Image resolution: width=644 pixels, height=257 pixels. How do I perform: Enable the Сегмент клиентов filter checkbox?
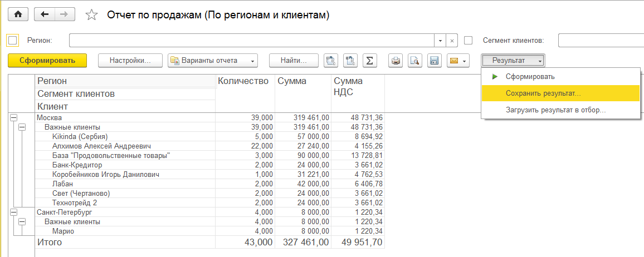pos(468,41)
